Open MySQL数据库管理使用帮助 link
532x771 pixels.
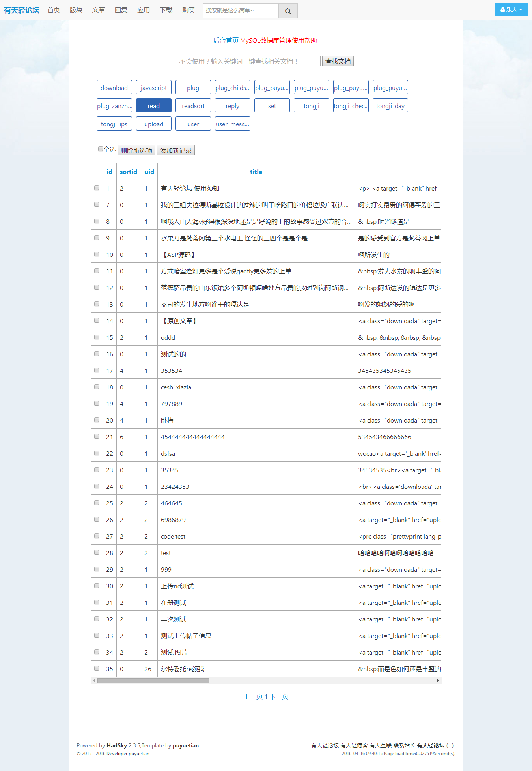[278, 40]
